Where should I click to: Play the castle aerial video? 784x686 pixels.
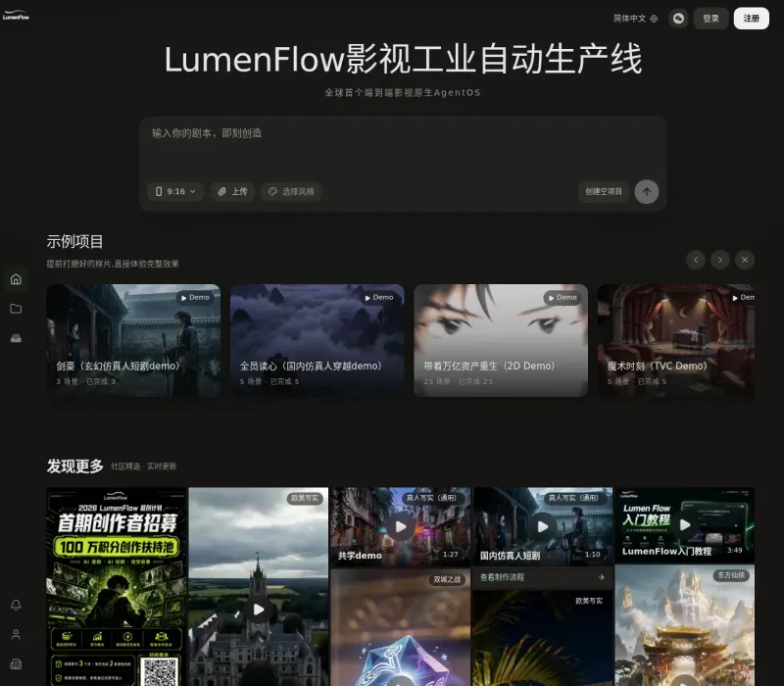point(259,610)
